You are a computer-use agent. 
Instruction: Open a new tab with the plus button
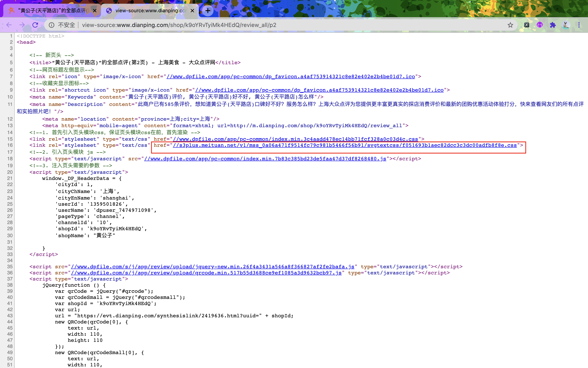(x=208, y=10)
